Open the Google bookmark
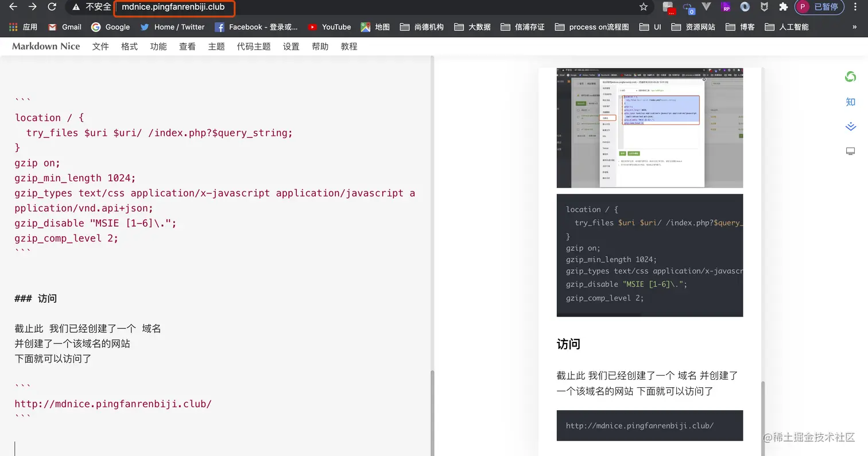The width and height of the screenshot is (868, 456). pos(110,27)
